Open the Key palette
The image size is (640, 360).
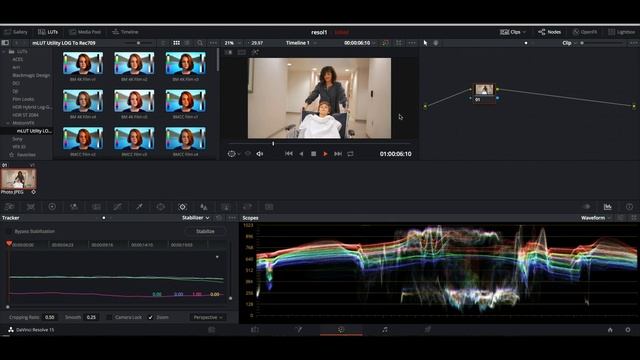tap(226, 207)
